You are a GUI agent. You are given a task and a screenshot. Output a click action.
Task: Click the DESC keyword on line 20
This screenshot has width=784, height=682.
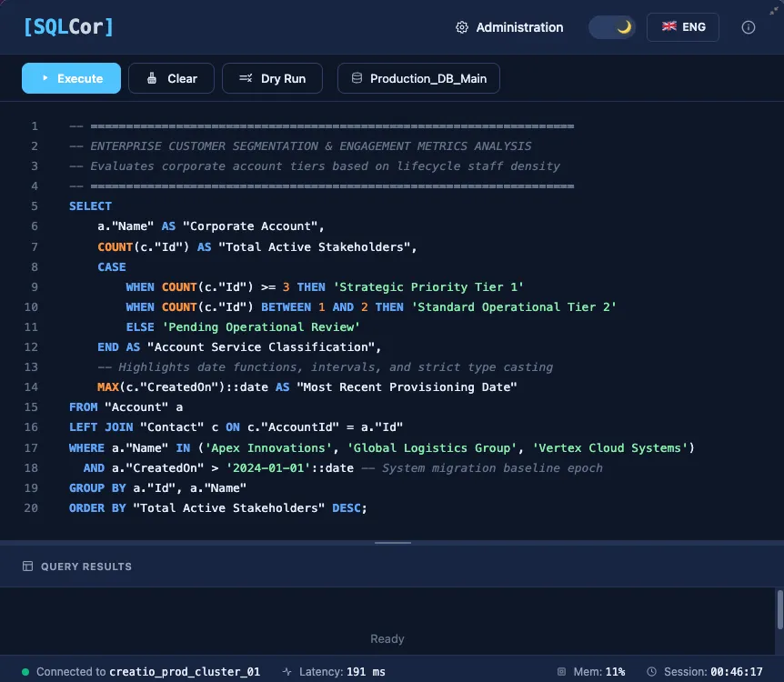pos(346,508)
